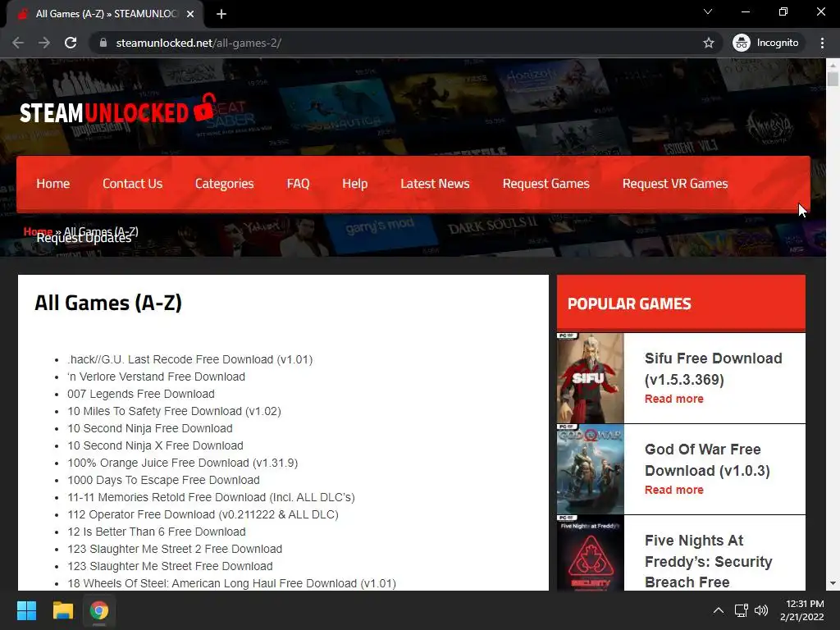Click page scrollbar up arrow
Screen dimensions: 840x630
pos(833,64)
